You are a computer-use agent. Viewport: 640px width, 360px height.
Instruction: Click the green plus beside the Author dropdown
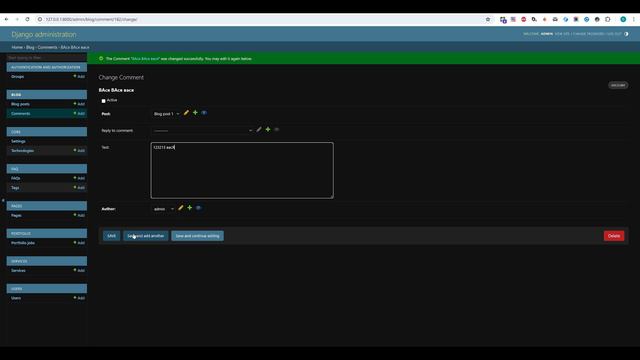pyautogui.click(x=189, y=208)
